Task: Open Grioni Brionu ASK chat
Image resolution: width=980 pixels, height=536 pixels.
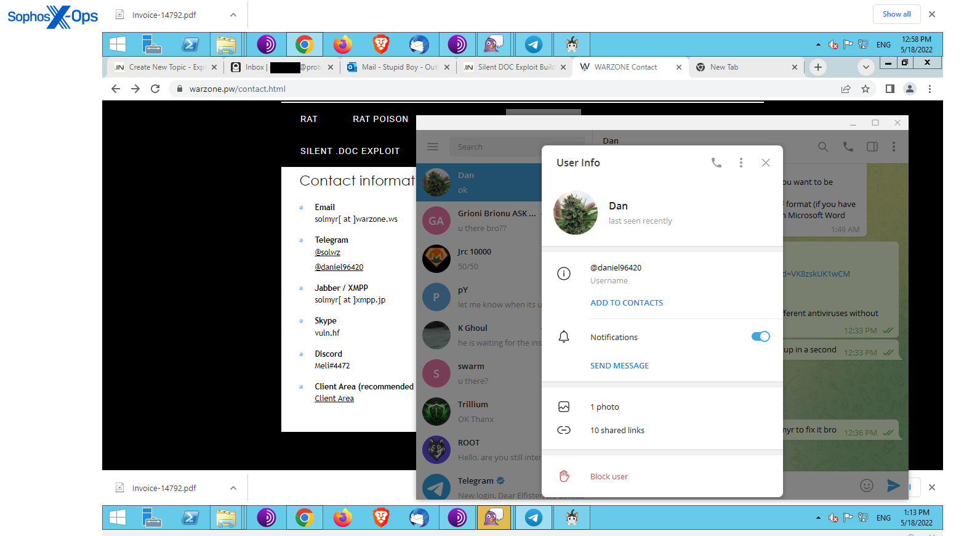Action: [x=479, y=221]
